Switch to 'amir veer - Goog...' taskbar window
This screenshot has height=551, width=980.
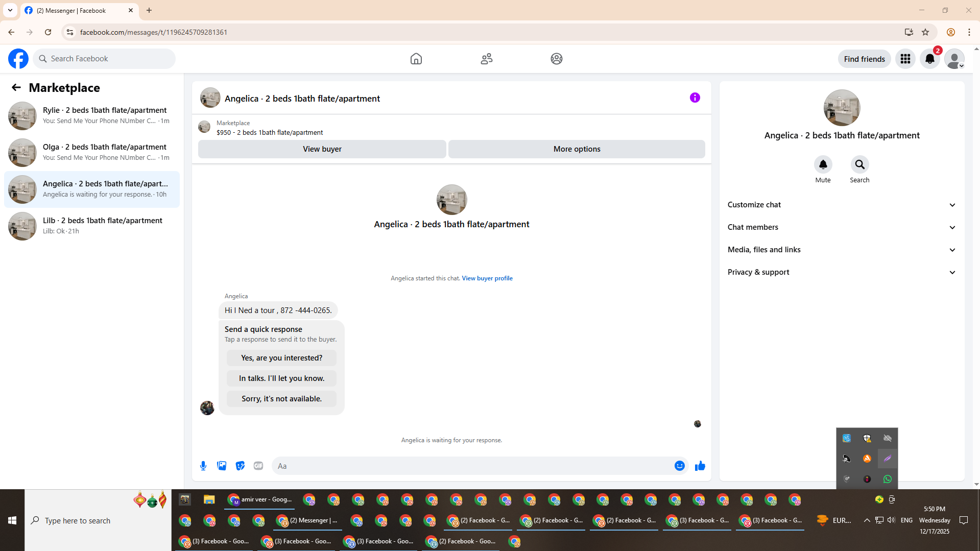260,499
